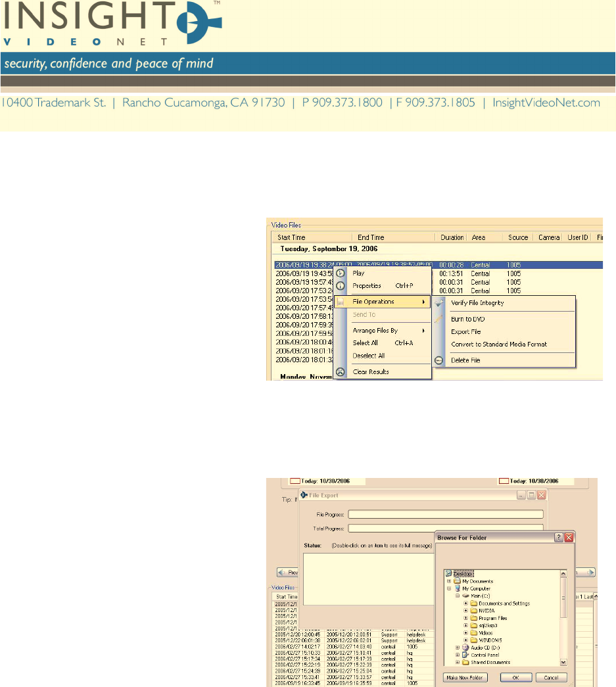Click the User ID column header
Image resolution: width=616 pixels, height=687 pixels.
tap(577, 237)
